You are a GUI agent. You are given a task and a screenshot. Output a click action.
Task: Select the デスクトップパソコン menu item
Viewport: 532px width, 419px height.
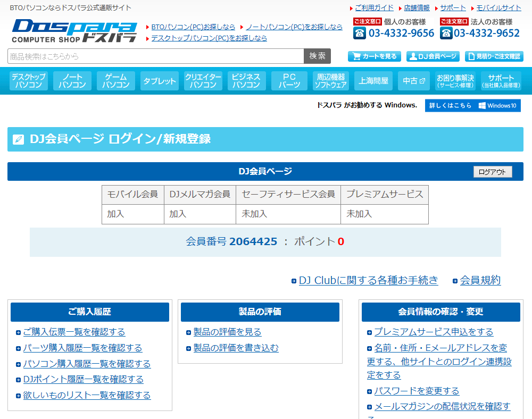(x=29, y=81)
